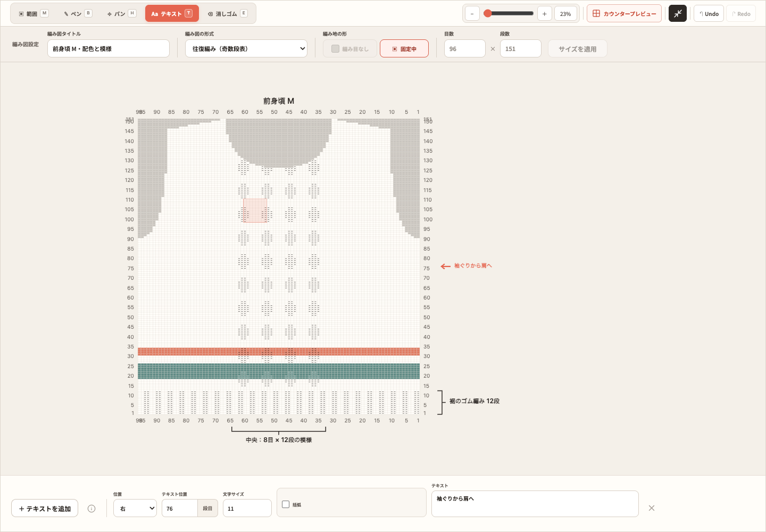
Task: Open the 位置 position dropdown
Action: click(x=135, y=508)
